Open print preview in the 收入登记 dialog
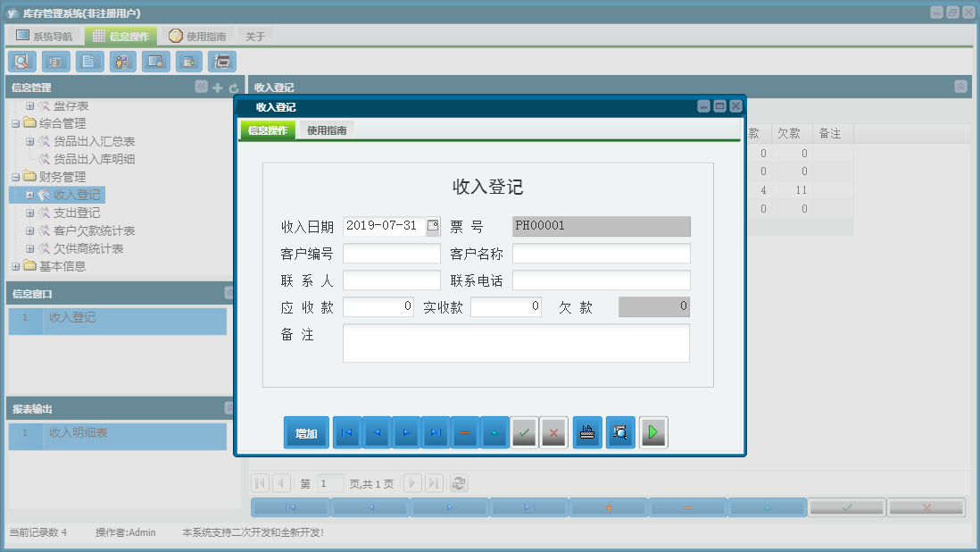980x552 pixels. 619,432
